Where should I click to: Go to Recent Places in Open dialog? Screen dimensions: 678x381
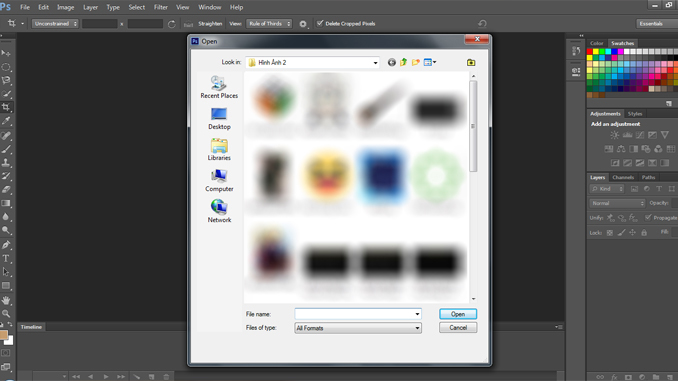click(x=219, y=87)
